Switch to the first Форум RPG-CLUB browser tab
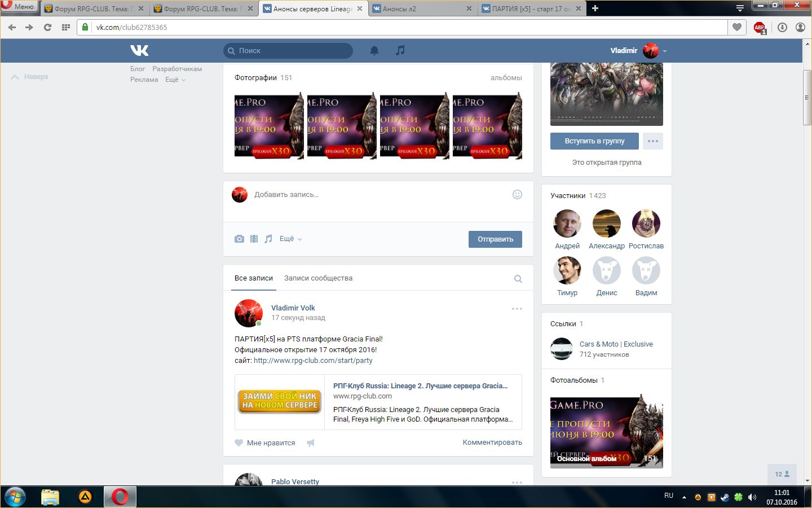 tap(94, 8)
